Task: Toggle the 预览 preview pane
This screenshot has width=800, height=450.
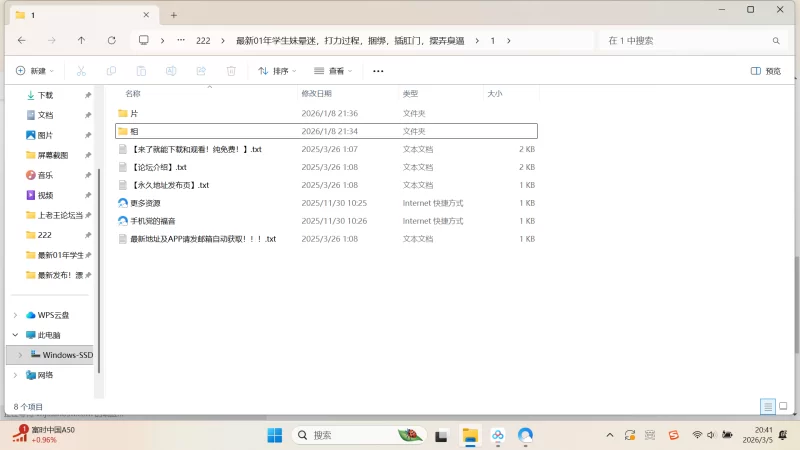Action: click(x=765, y=71)
